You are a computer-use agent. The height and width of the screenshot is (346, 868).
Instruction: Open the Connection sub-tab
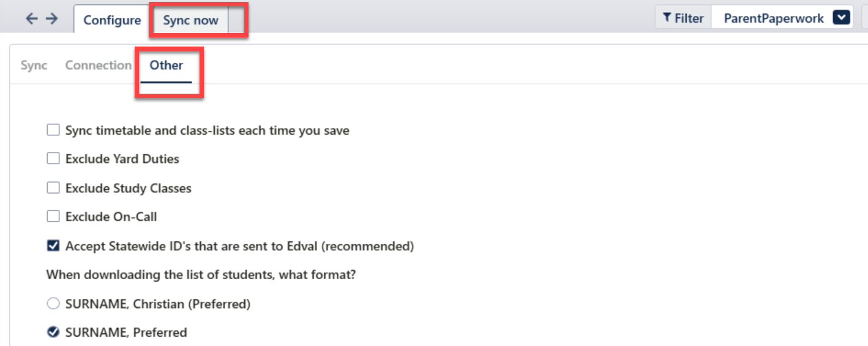pos(98,66)
